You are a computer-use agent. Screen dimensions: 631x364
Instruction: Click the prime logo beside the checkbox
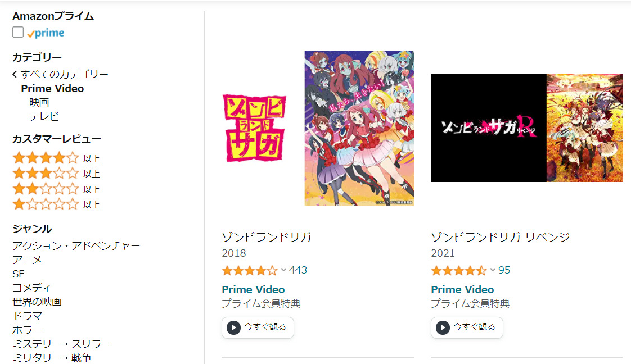[x=46, y=33]
